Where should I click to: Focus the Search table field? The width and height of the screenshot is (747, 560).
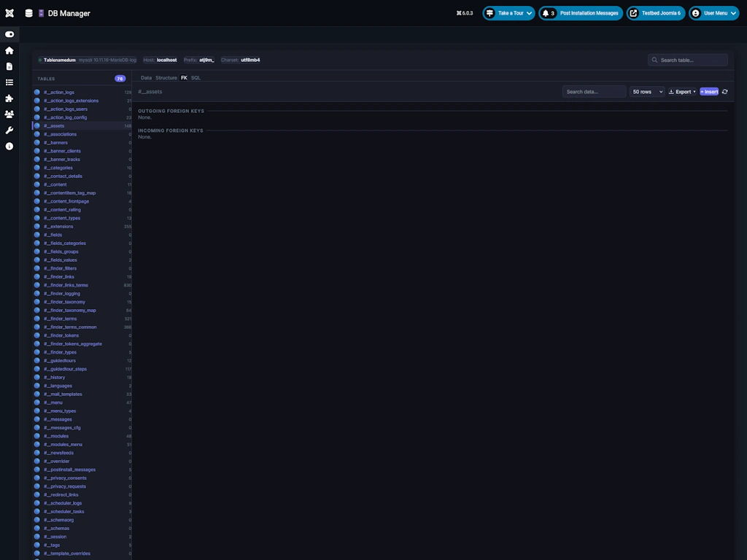pos(687,60)
